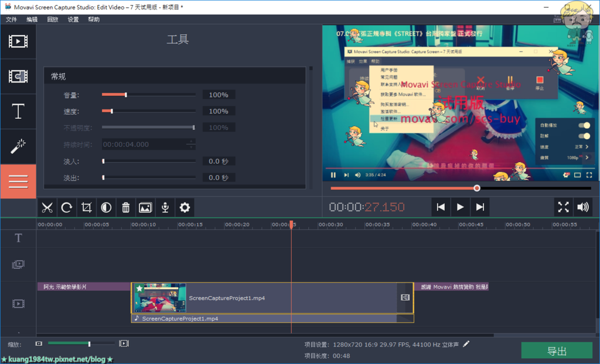Open clip properties gear icon
Screen dimensions: 600x364
tap(185, 208)
